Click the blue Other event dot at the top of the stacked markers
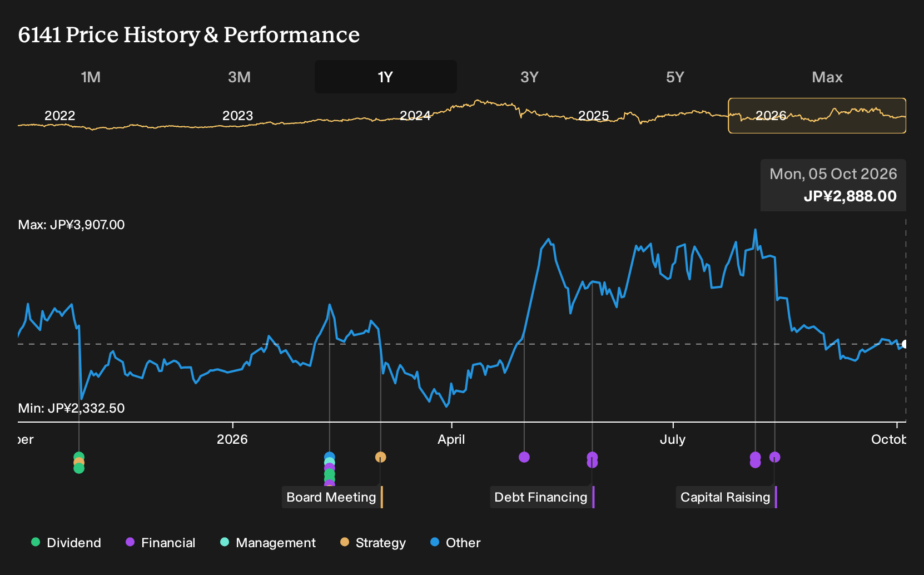 point(330,457)
